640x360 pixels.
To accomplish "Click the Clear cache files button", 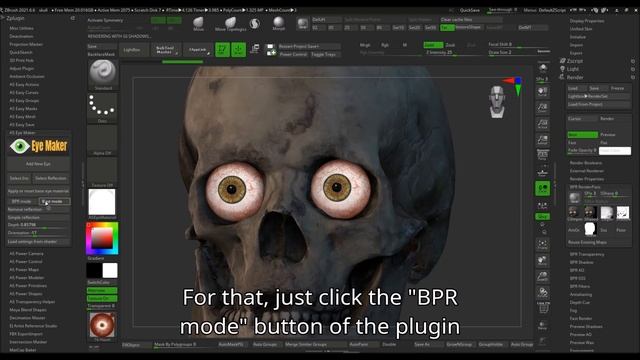I will tap(471, 19).
